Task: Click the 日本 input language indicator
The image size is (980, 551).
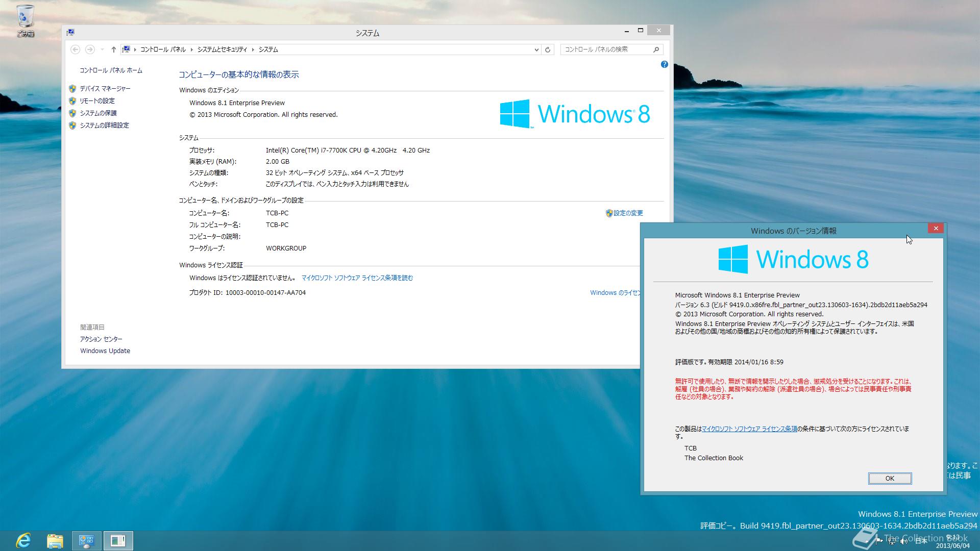Action: 921,541
